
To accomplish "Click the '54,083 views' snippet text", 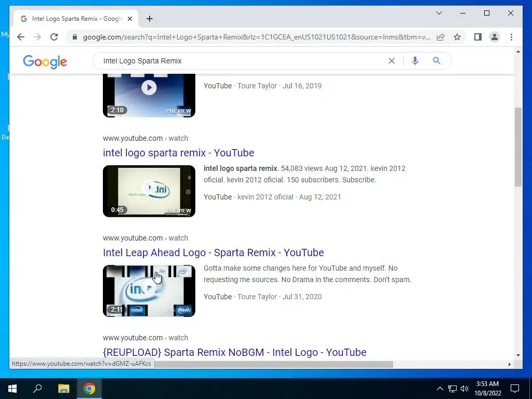I will 302,169.
